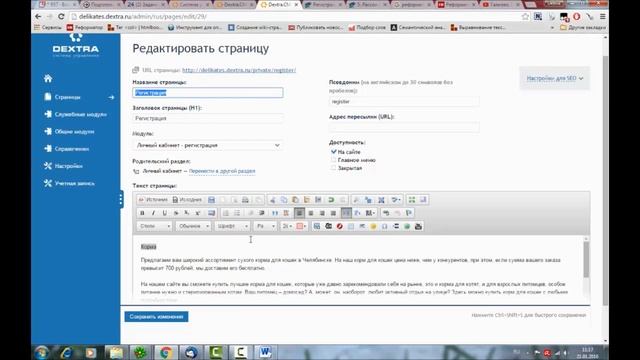Open the text language dropdown in the editor

(371, 213)
